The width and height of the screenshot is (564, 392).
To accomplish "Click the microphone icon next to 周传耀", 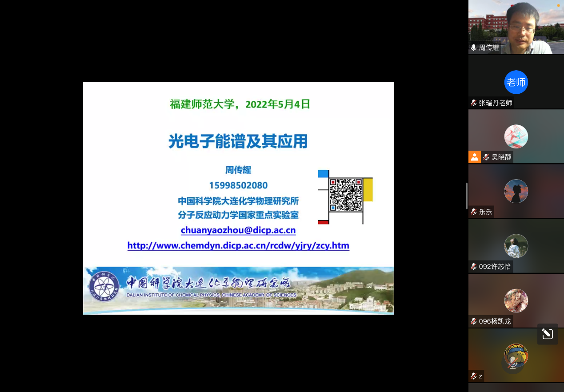I will click(474, 48).
